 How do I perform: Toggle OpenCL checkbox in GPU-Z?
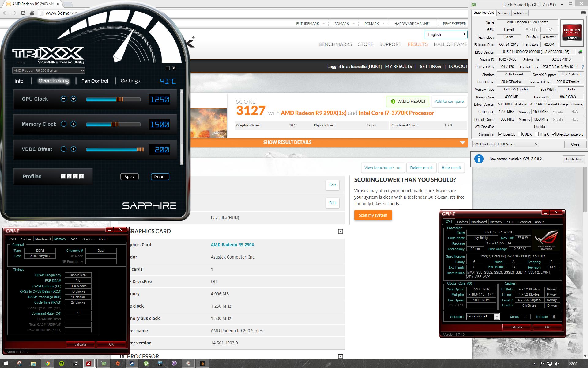click(500, 134)
